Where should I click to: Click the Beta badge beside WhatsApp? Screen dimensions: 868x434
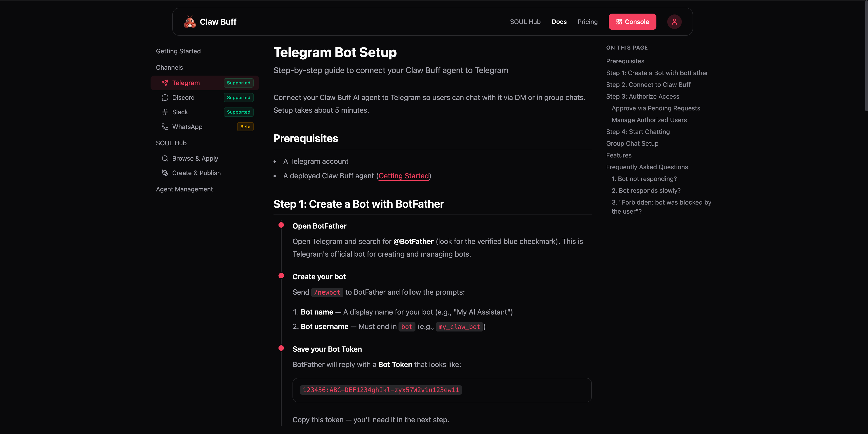click(x=245, y=126)
